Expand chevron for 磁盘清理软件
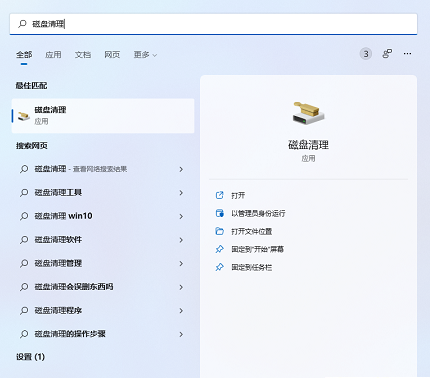Image resolution: width=430 pixels, height=378 pixels. (181, 240)
